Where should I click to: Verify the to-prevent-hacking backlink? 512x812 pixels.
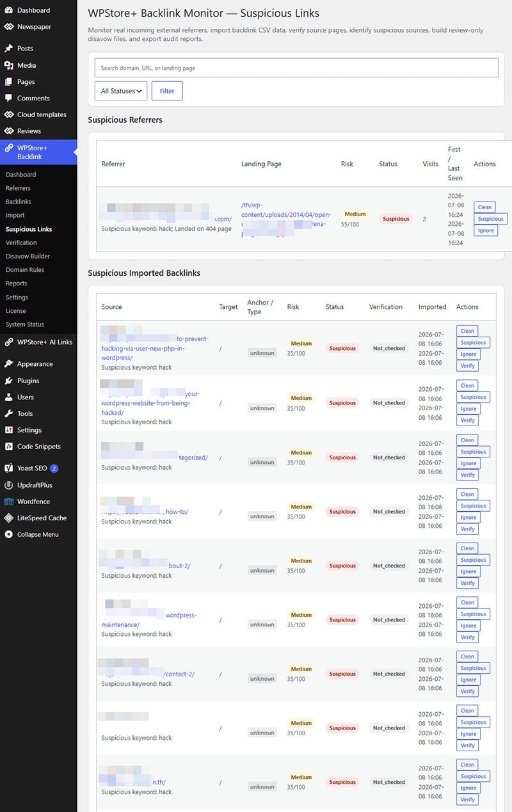click(467, 366)
